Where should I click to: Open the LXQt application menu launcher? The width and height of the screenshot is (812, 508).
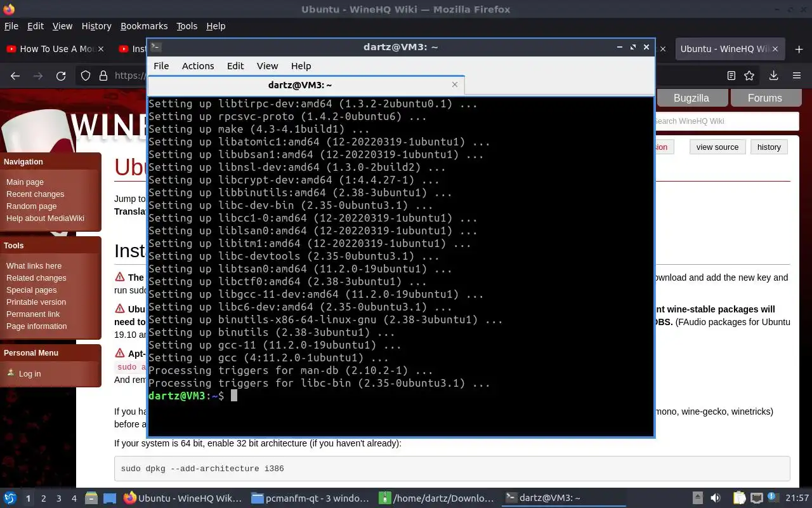coord(10,498)
